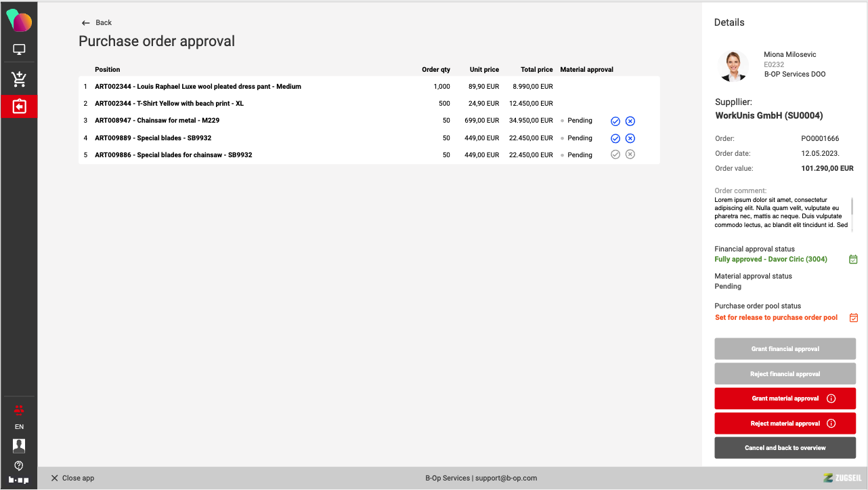Screen dimensions: 868x490
Task: Open the user profile icon in sidebar
Action: [x=19, y=445]
